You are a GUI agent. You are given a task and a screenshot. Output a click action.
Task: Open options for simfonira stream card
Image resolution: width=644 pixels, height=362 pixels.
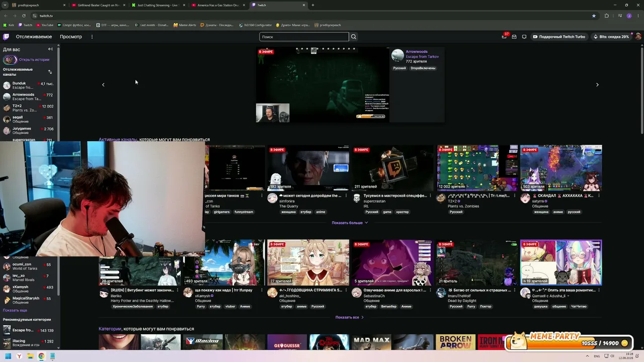pos(346,196)
